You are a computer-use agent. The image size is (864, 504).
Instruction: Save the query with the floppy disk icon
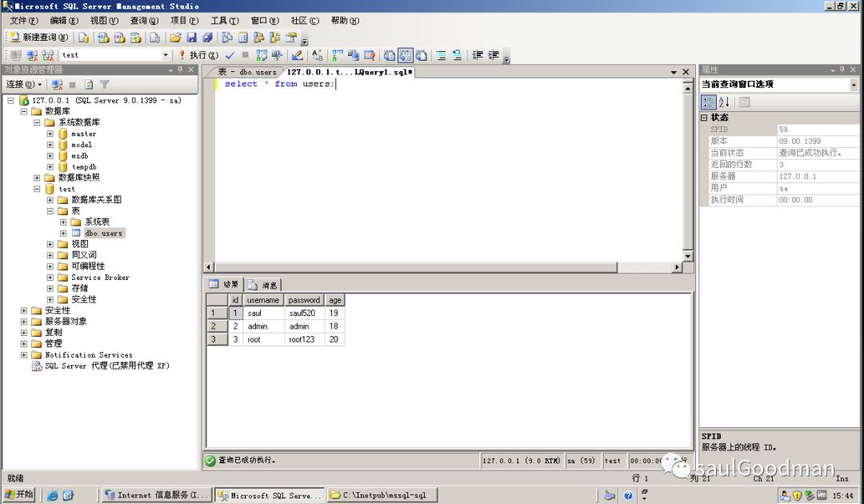pyautogui.click(x=191, y=38)
